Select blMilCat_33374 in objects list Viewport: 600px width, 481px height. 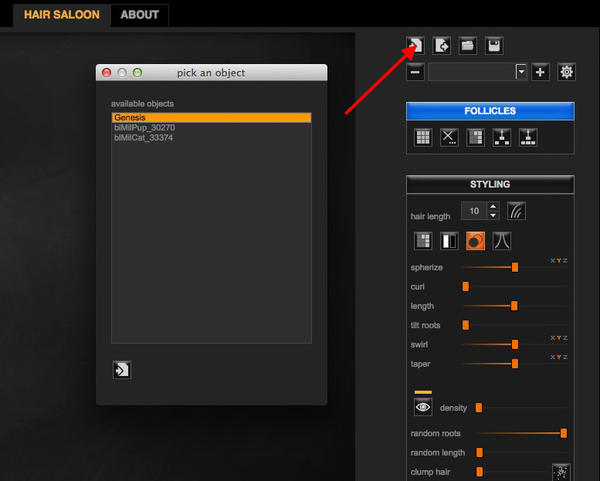[x=211, y=138]
